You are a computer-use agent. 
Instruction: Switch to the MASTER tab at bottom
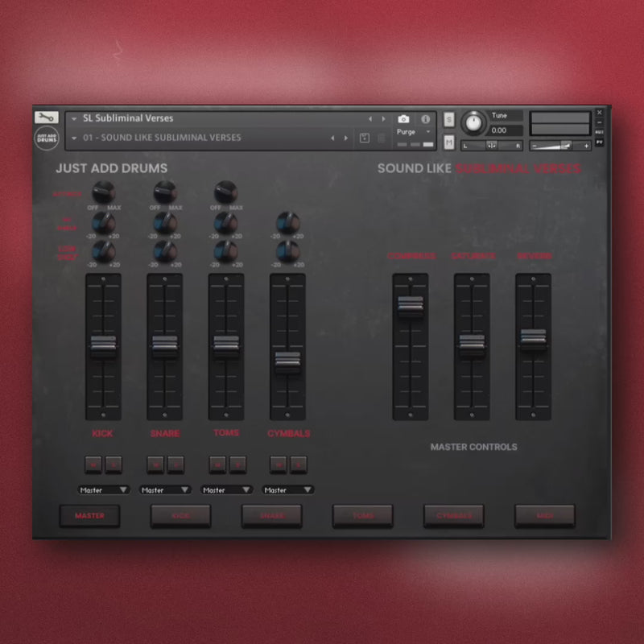89,516
